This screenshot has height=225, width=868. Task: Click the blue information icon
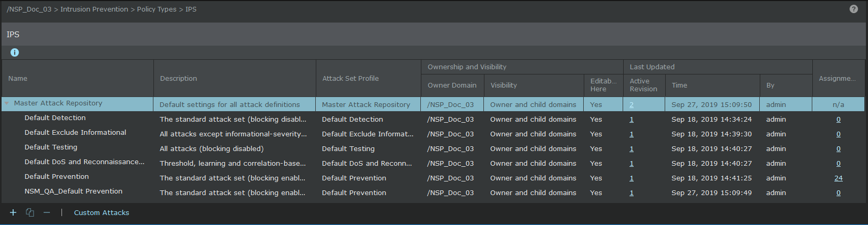click(15, 52)
